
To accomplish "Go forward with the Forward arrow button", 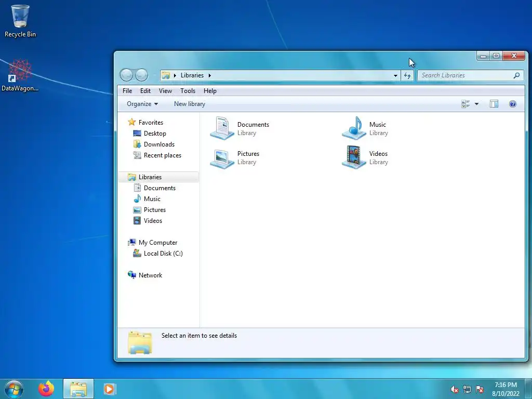I will (x=141, y=75).
